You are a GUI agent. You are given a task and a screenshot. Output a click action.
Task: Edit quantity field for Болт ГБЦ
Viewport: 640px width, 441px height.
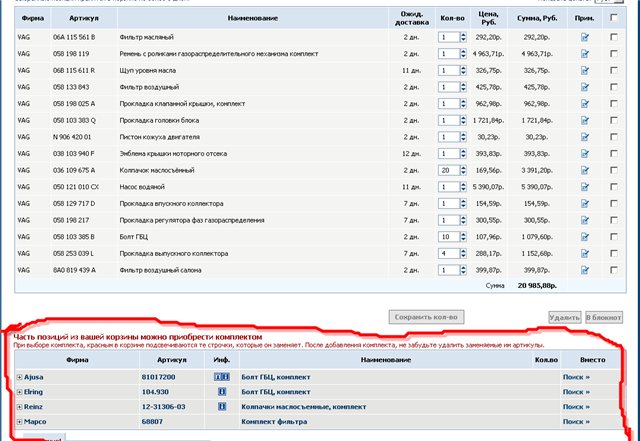[x=449, y=237]
